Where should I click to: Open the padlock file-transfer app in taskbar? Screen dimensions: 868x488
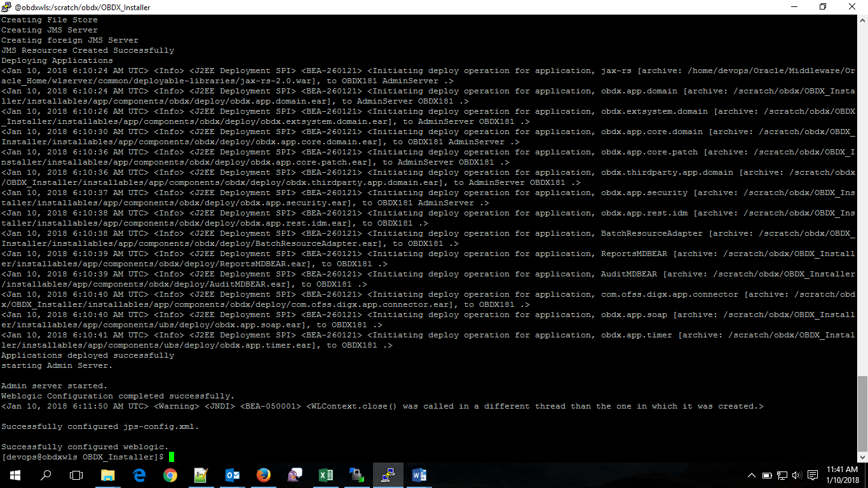coord(356,475)
